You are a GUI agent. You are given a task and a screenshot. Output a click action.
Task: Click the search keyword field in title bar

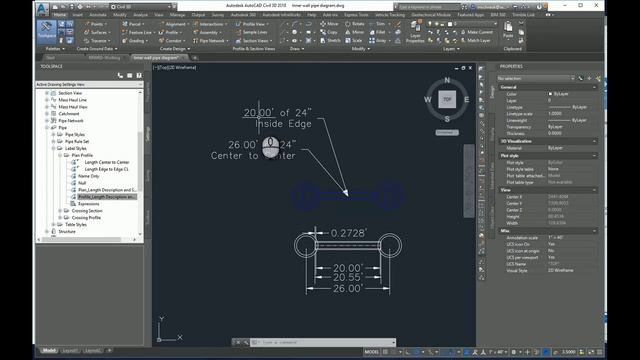pos(429,7)
